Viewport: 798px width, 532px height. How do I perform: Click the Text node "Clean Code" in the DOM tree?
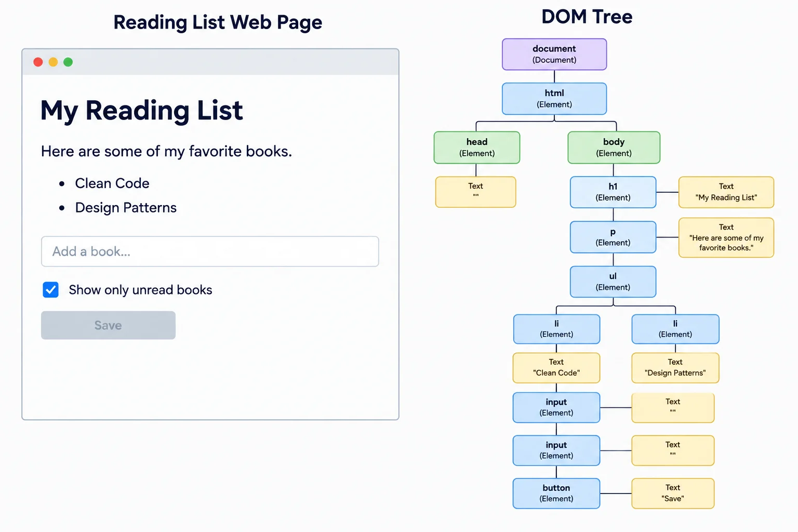[x=556, y=368]
